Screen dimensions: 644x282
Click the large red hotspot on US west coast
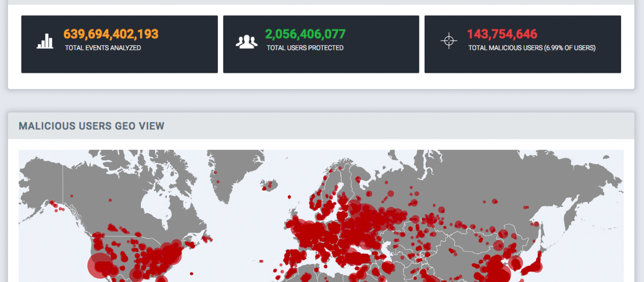(100, 266)
